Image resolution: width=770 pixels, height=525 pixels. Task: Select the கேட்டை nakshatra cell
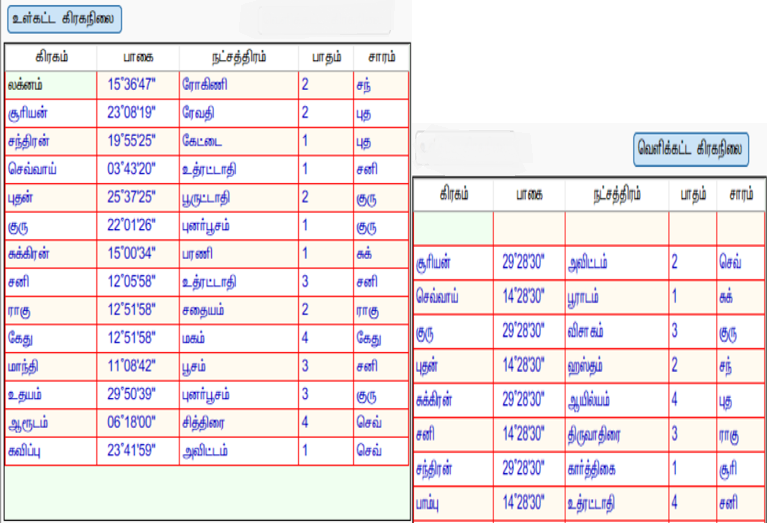[x=238, y=141]
